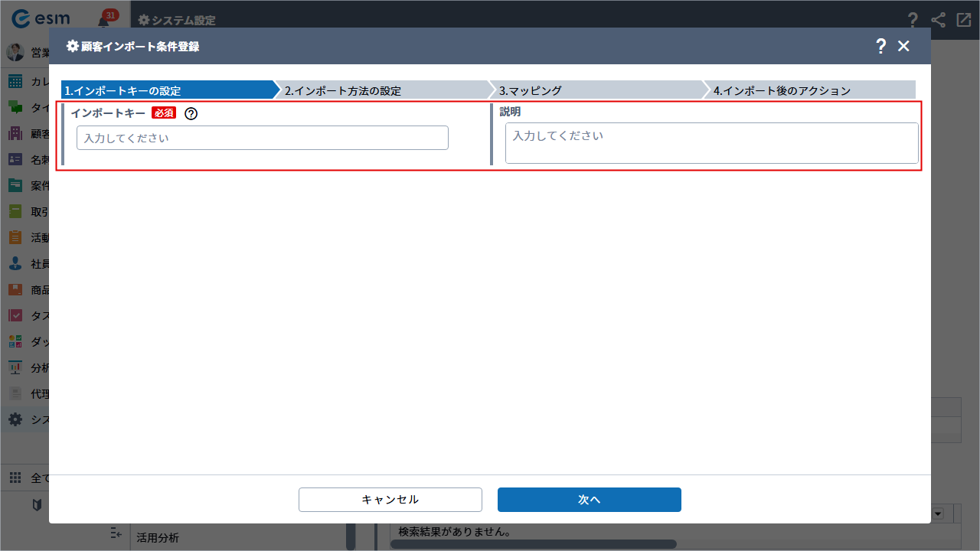This screenshot has width=980, height=551.
Task: Click the import key help question icon
Action: pos(191,113)
